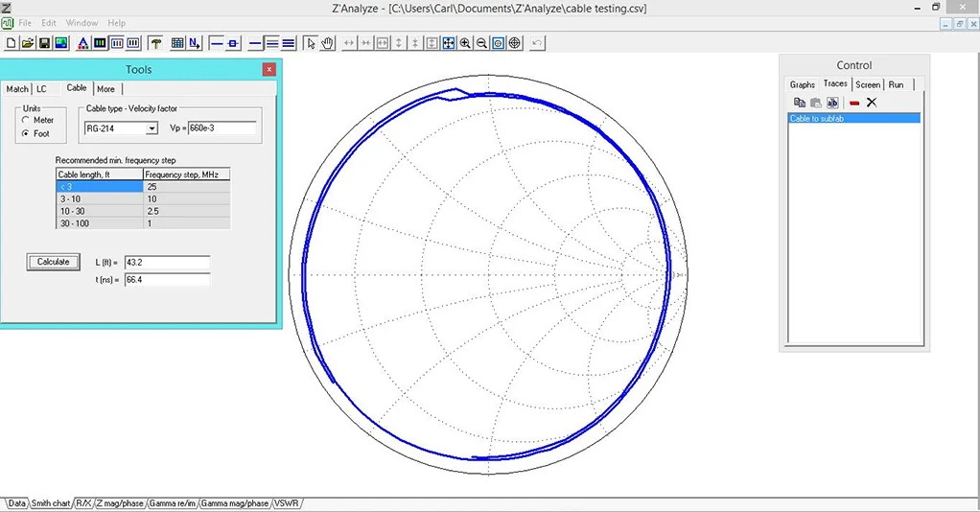Click the 'Cable length, ft' column header
This screenshot has height=512, width=980.
(x=100, y=175)
